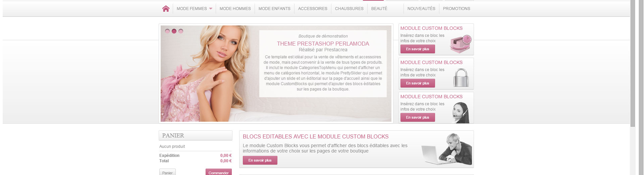
Task: Open the BEAUTÉ menu item
Action: 379,9
